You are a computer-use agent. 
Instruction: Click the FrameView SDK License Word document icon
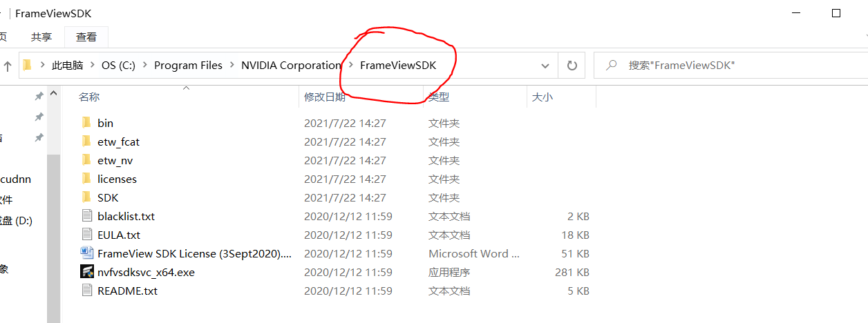86,253
